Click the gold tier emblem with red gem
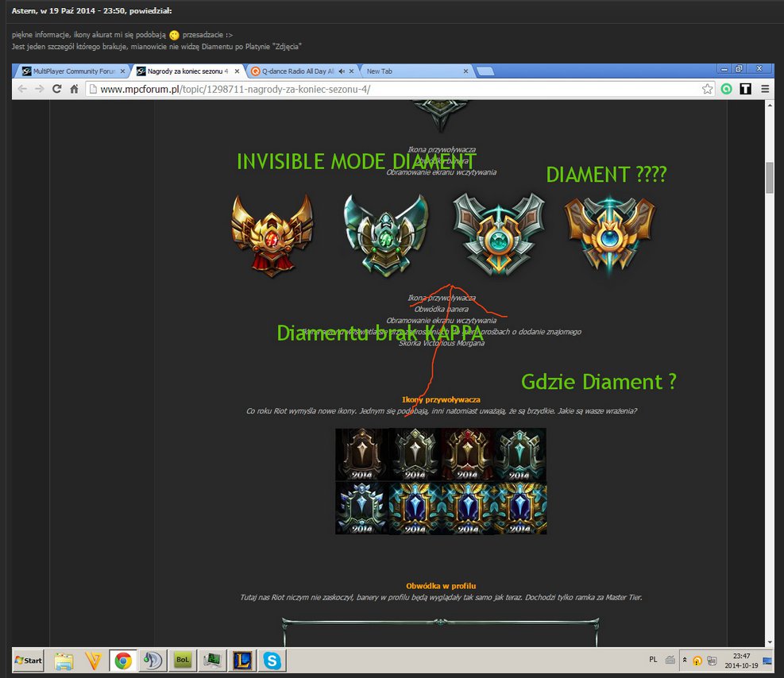 click(x=272, y=235)
